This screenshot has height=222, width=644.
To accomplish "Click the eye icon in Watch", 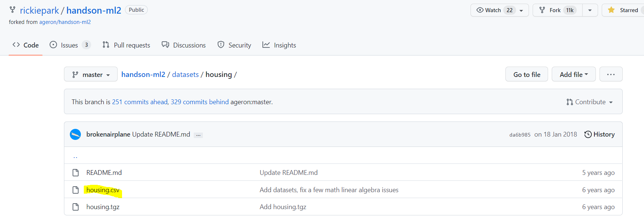I will pos(480,10).
